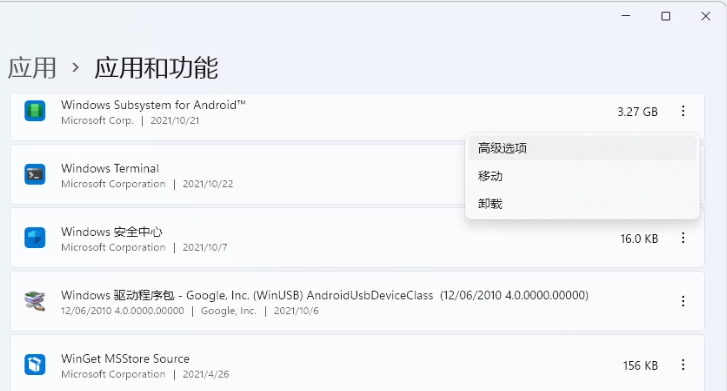Click the Windows Subsystem for Android app icon
The width and height of the screenshot is (727, 391).
point(35,111)
